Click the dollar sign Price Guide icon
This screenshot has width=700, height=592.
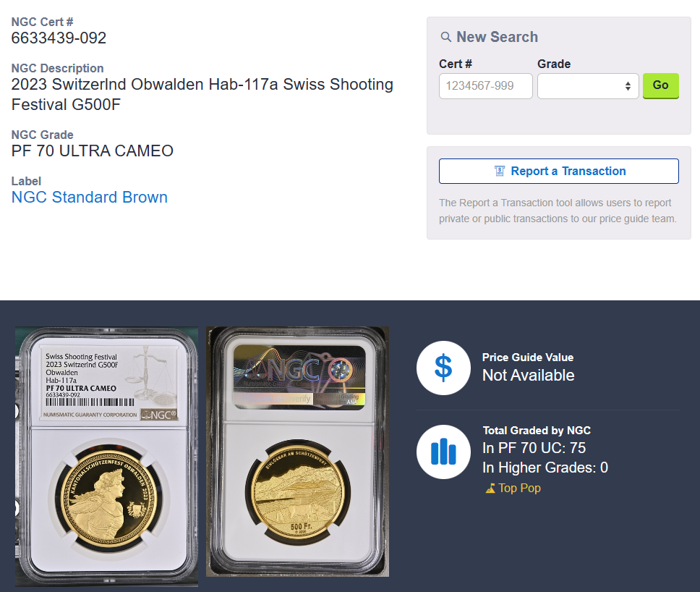pyautogui.click(x=443, y=368)
